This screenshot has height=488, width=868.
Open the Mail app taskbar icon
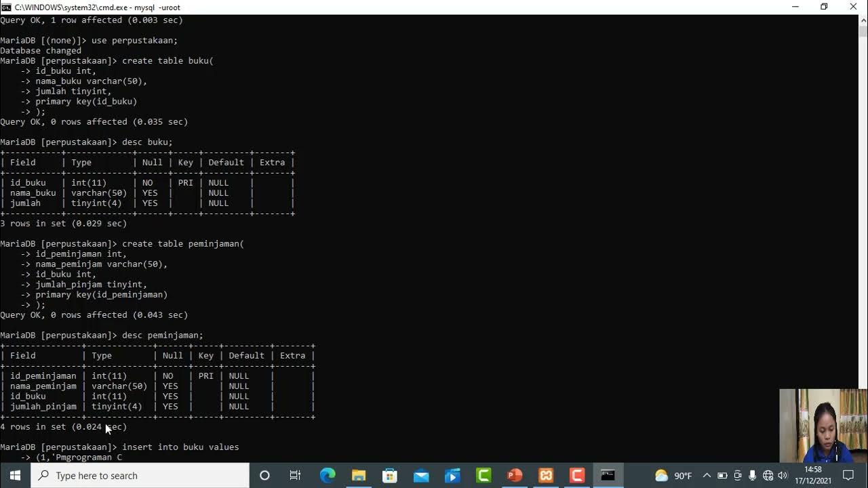[x=421, y=475]
